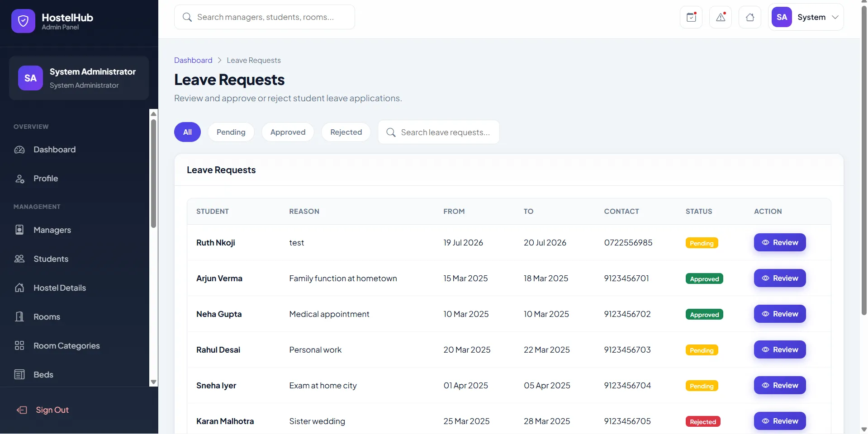
Task: Click STUDENT column header
Action: (213, 212)
